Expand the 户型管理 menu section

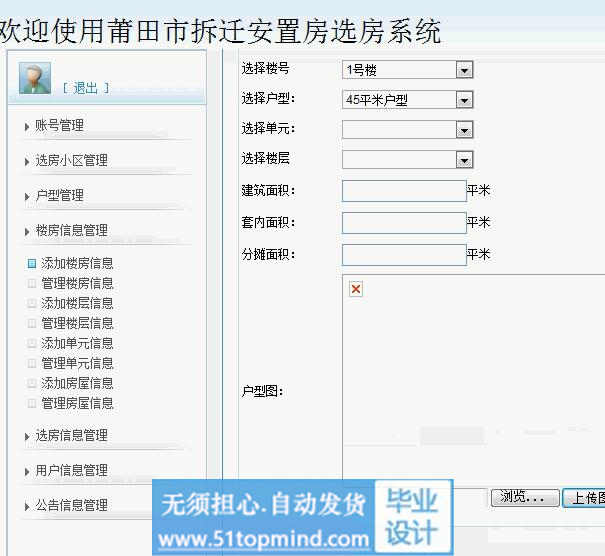59,196
